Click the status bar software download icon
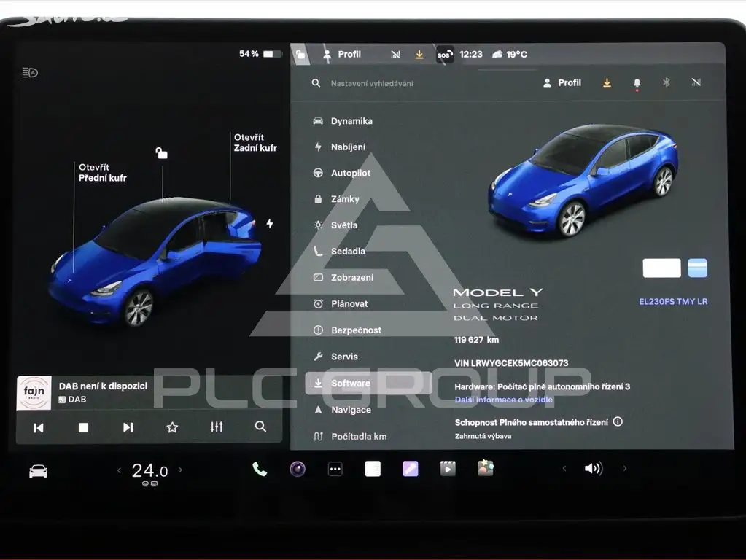 (x=419, y=54)
